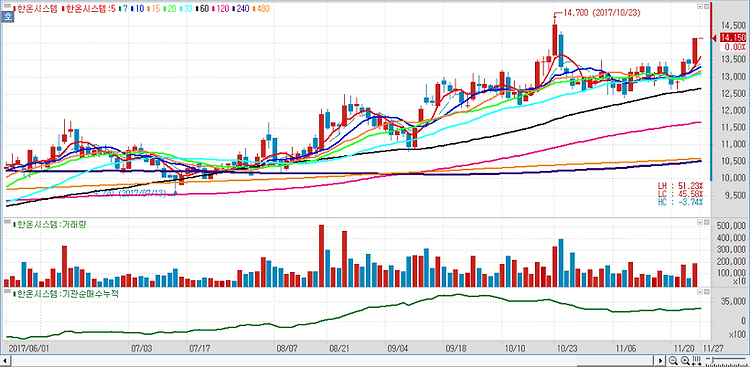
Task: Click the zoom in magnifier icon
Action: [x=685, y=360]
